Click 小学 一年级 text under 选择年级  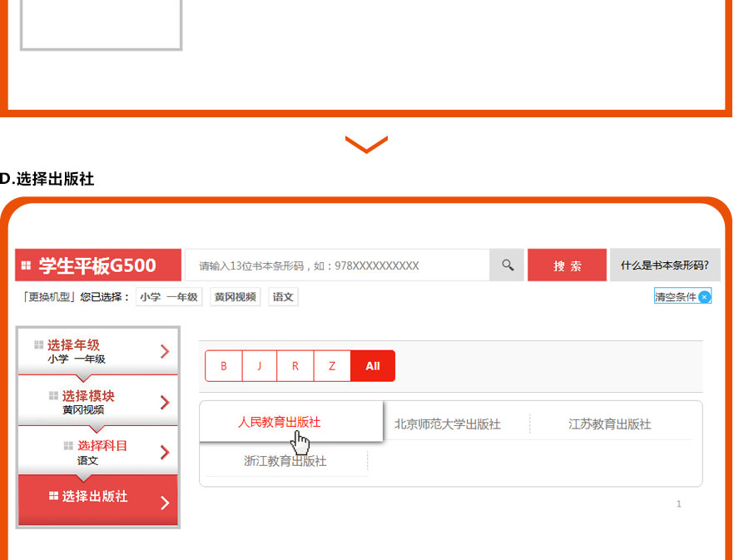click(77, 359)
